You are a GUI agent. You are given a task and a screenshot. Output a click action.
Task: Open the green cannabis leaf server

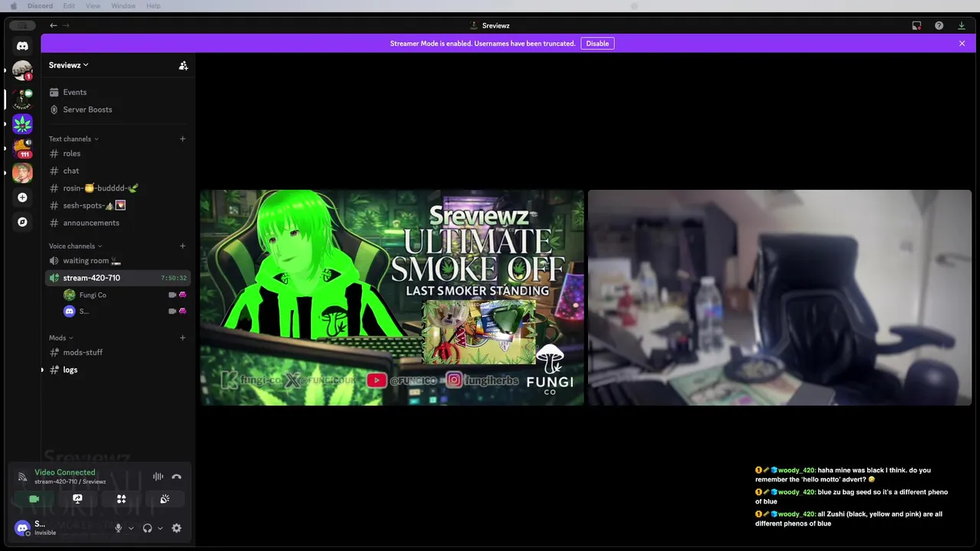pos(22,123)
